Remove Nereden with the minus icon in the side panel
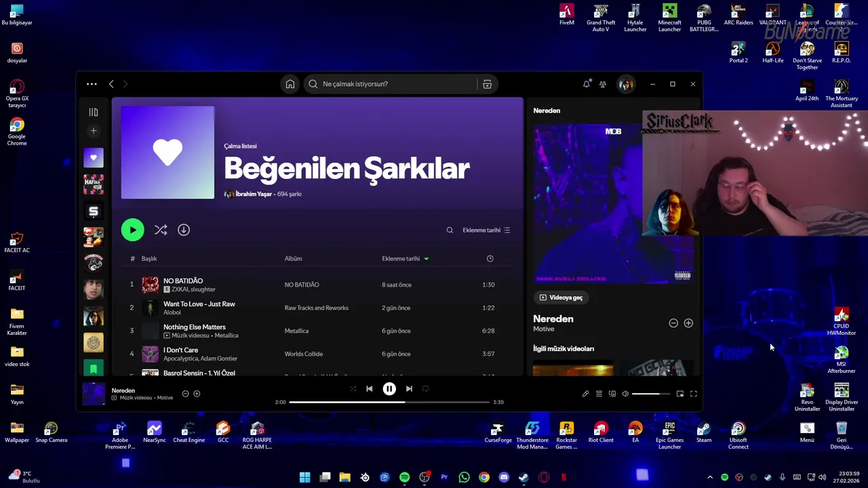868x488 pixels. point(673,323)
